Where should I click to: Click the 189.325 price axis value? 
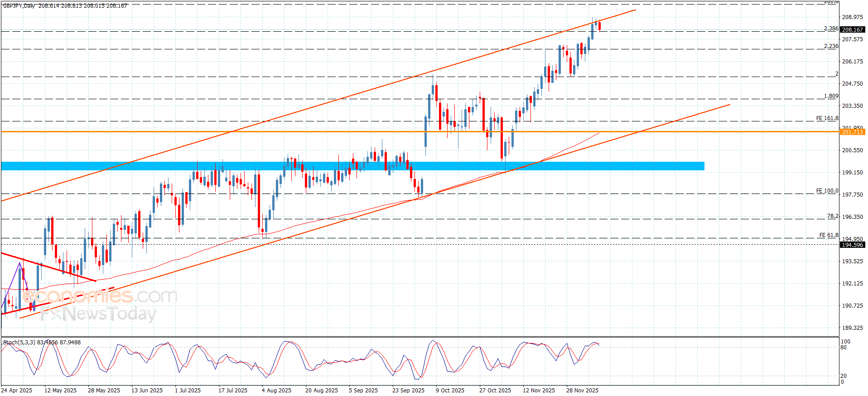tap(852, 328)
